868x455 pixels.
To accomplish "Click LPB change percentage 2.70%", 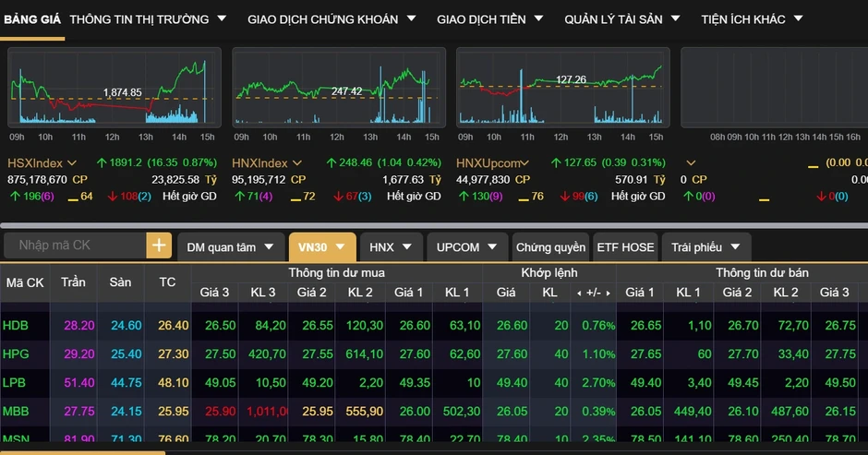I will coord(598,383).
